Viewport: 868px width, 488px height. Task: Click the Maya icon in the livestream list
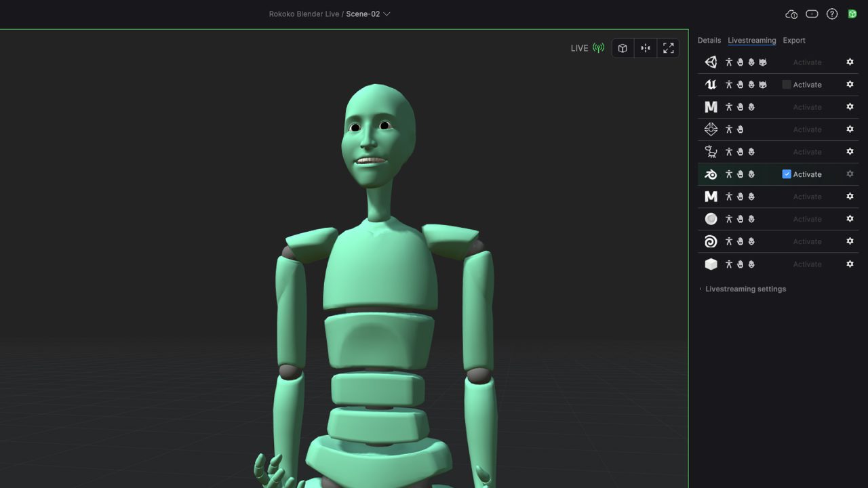pyautogui.click(x=711, y=106)
